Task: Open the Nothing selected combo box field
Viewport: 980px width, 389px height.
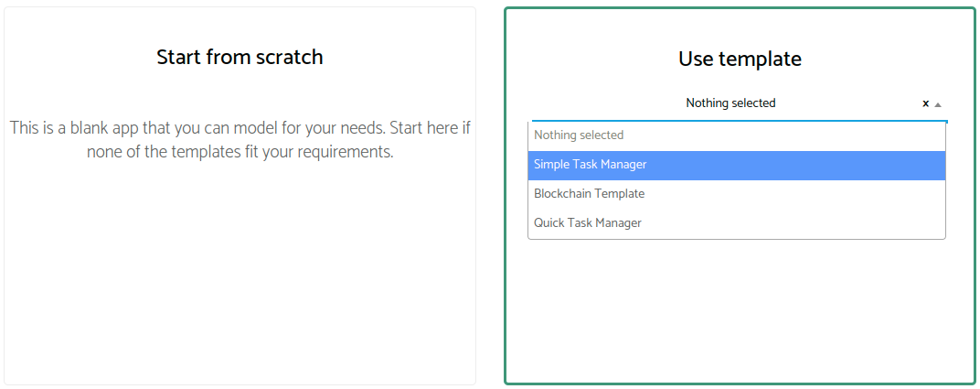Action: [x=740, y=103]
